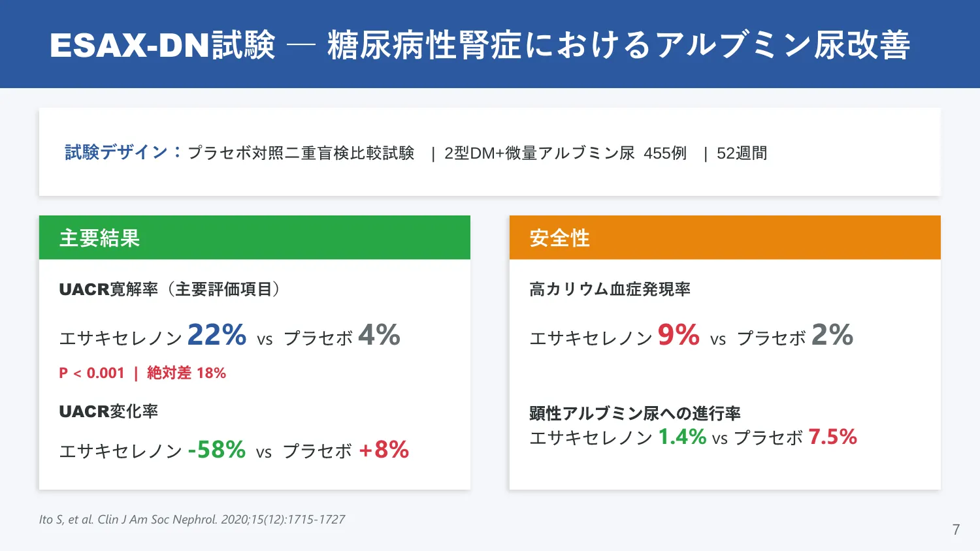Viewport: 980px width, 551px height.
Task: Click the -58% green value
Action: click(217, 450)
